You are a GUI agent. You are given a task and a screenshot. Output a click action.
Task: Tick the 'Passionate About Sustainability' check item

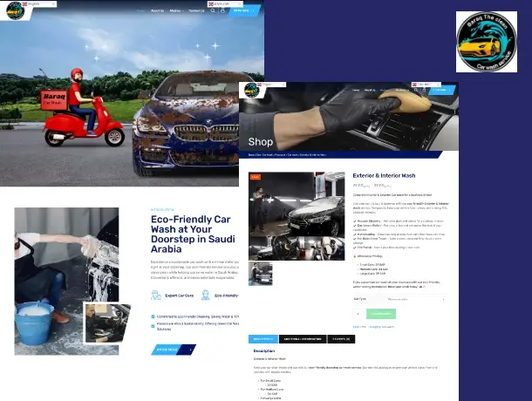[153, 326]
